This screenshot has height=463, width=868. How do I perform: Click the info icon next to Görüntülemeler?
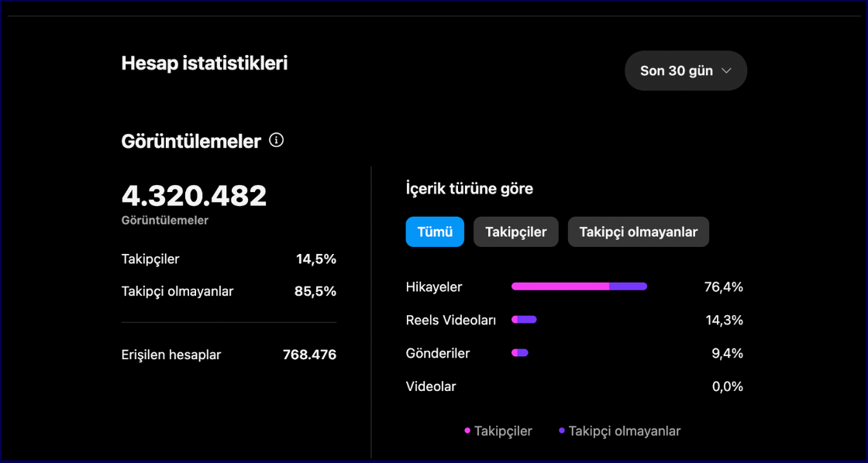276,140
